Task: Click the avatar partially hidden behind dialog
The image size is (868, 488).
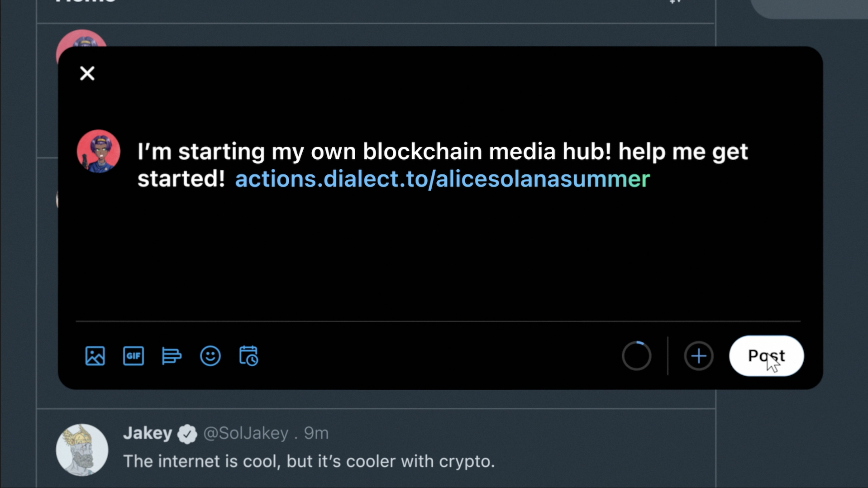Action: tap(81, 38)
